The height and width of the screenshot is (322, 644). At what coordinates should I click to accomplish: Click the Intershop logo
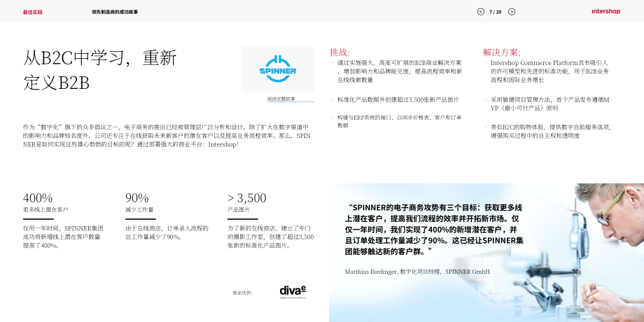tap(605, 11)
